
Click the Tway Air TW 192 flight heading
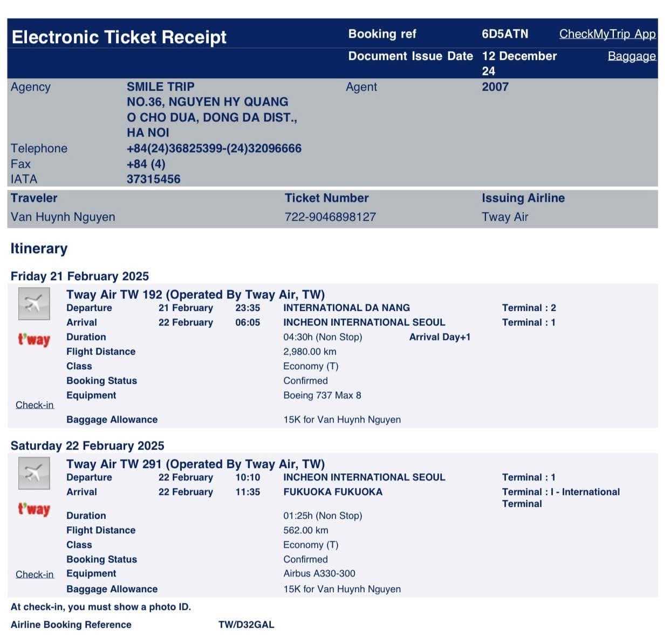pyautogui.click(x=195, y=295)
